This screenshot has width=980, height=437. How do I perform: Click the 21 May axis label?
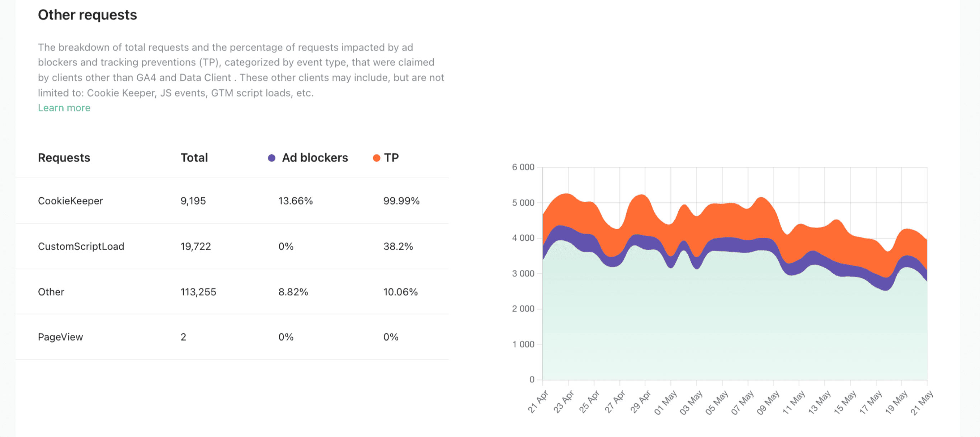coord(922,402)
